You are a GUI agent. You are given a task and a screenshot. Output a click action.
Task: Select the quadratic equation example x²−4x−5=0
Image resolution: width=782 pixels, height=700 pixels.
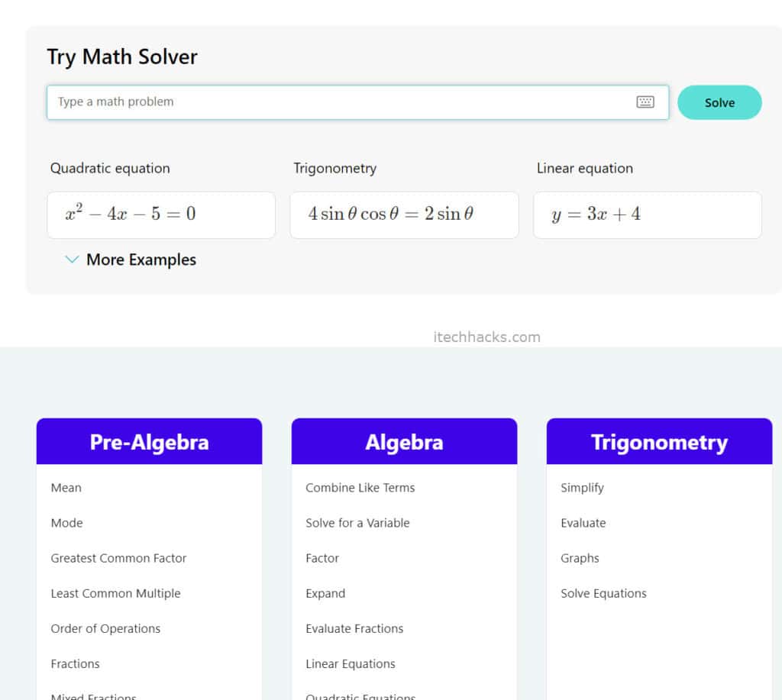pyautogui.click(x=160, y=215)
